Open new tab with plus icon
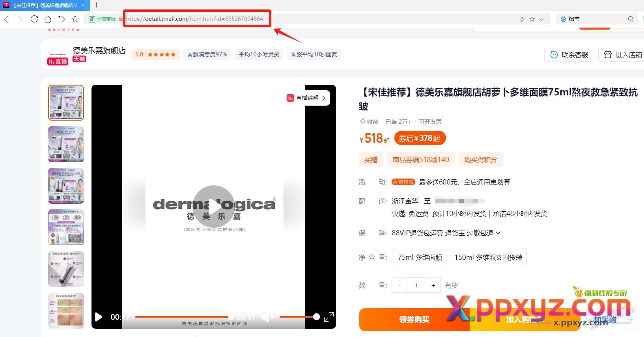644x337 pixels. click(x=96, y=5)
